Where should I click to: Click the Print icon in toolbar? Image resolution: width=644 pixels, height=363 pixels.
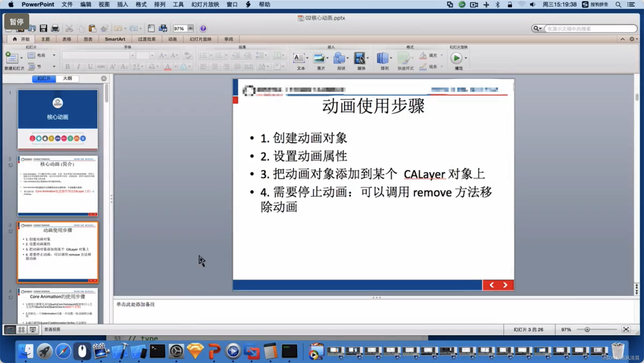click(x=55, y=28)
